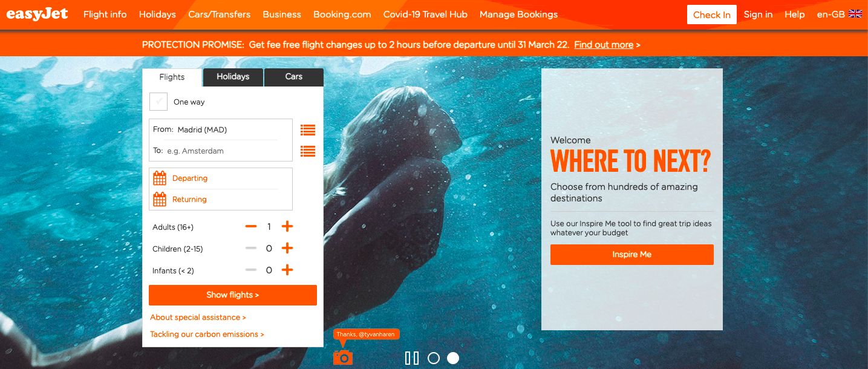Click the Returning calendar icon
This screenshot has height=369, width=868.
160,200
